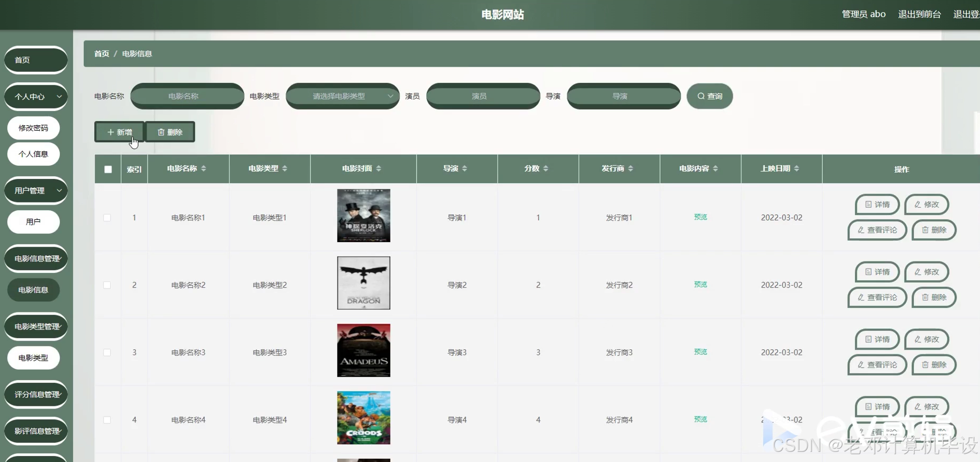Click 删除 for 电影名称2 row
980x462 pixels.
click(x=934, y=298)
